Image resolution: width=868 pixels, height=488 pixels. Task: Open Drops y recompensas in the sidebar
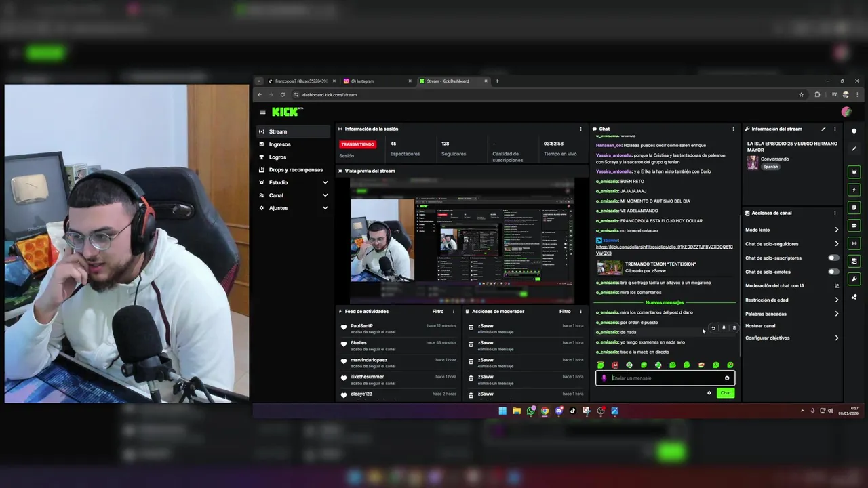tap(294, 169)
